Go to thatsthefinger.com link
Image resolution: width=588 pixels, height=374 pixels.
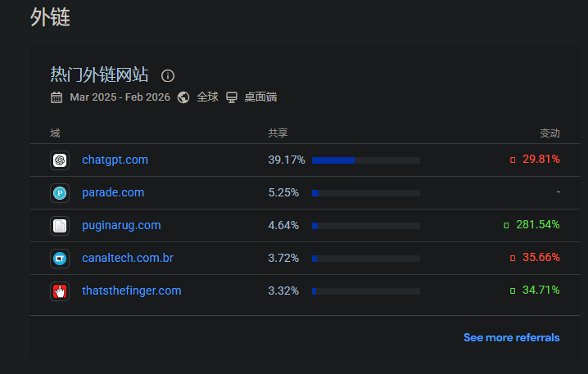(x=132, y=291)
